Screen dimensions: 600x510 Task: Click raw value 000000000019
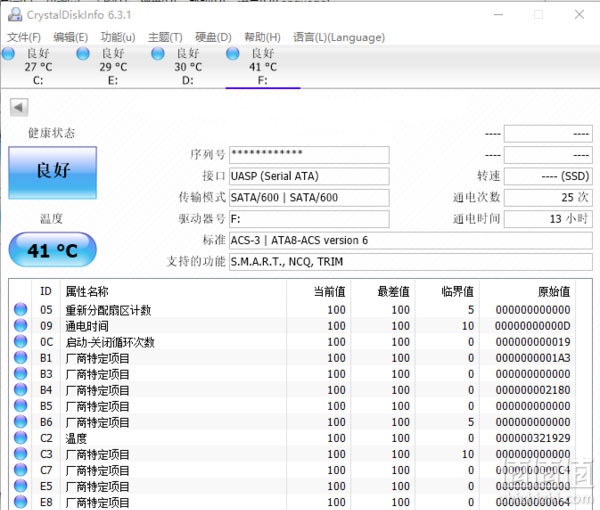click(x=533, y=342)
